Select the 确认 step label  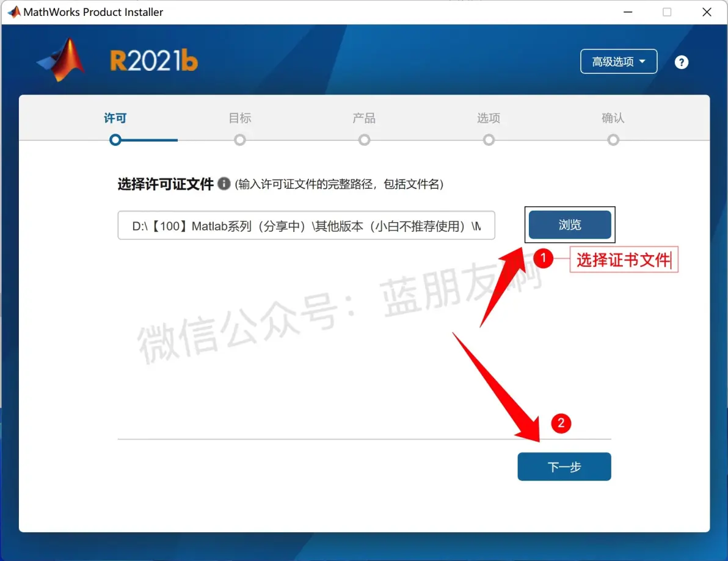(613, 118)
